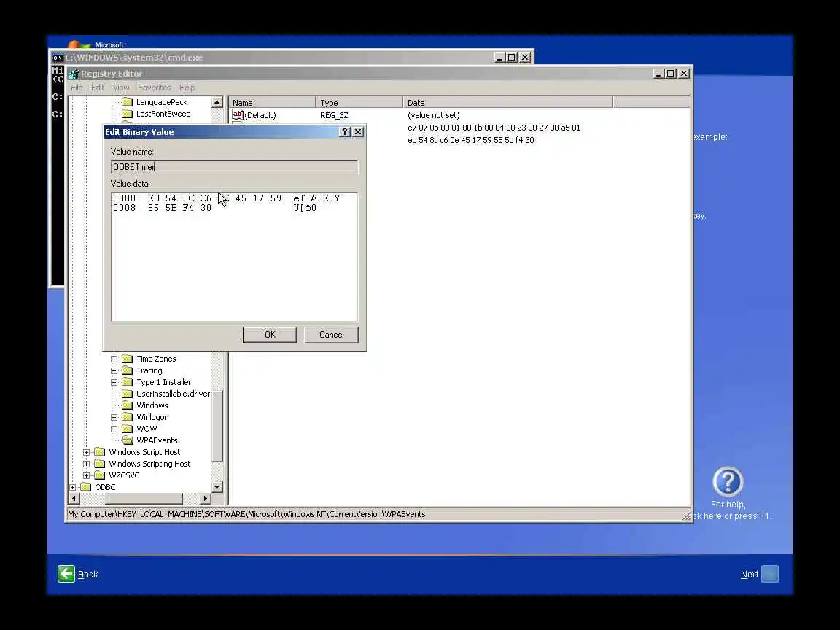Expand the Windows Script Host key
This screenshot has height=630, width=840.
coord(86,452)
